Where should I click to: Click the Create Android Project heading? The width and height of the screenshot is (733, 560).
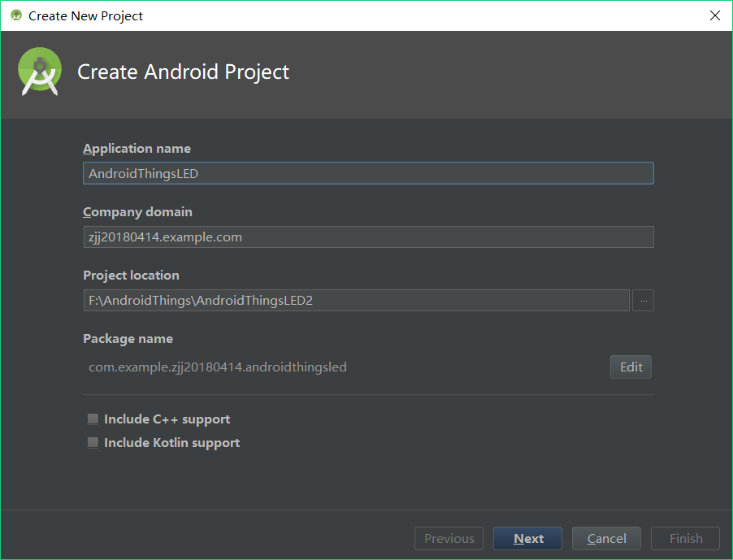(184, 72)
